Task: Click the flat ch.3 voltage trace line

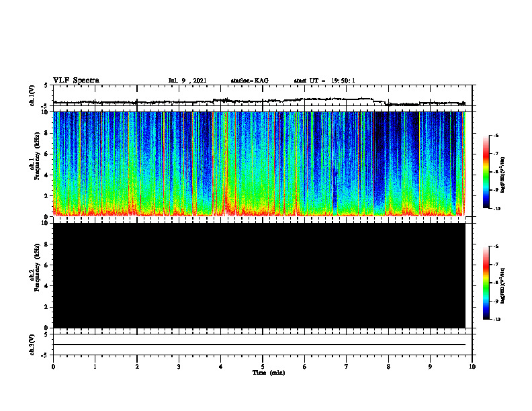Action: tap(259, 345)
